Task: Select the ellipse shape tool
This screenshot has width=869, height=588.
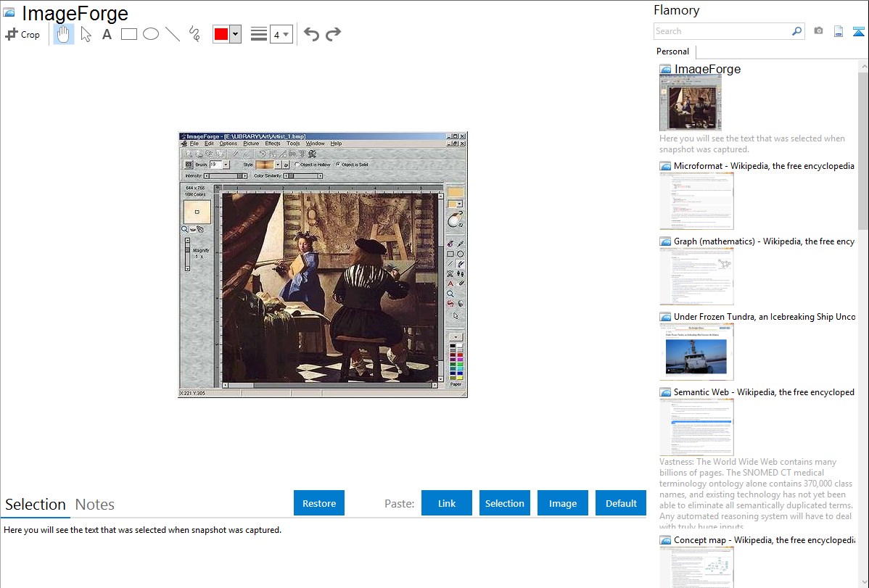Action: click(151, 34)
